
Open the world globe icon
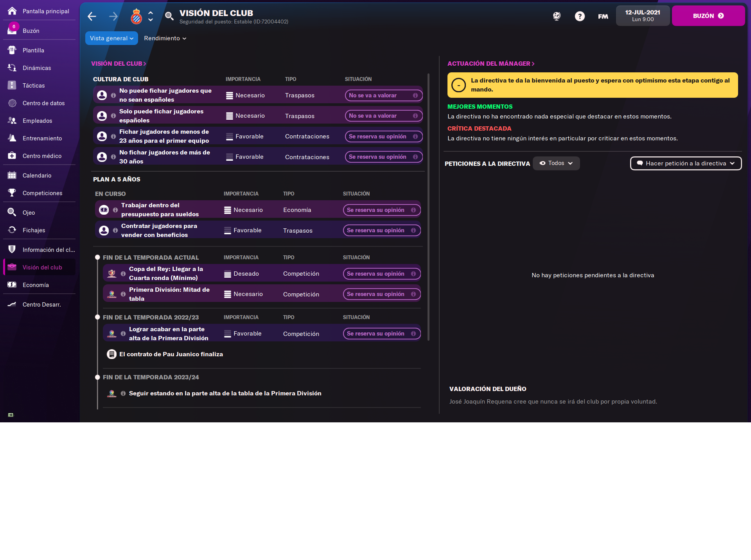point(557,16)
